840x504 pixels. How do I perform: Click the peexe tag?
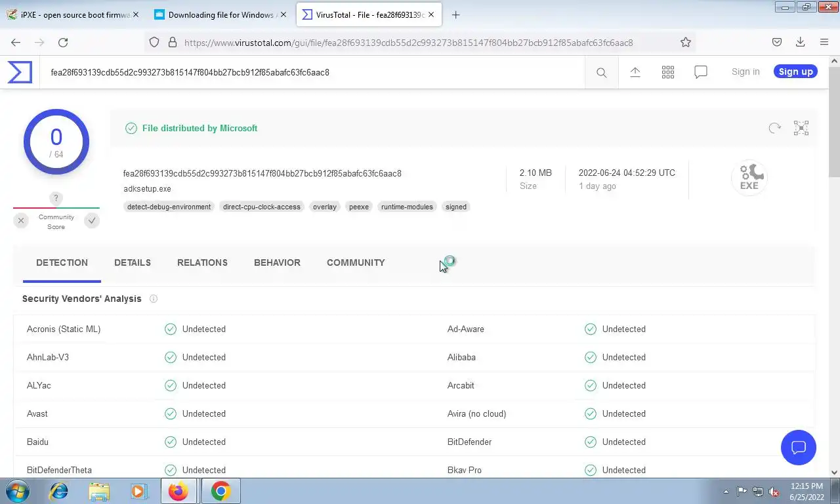click(x=359, y=207)
